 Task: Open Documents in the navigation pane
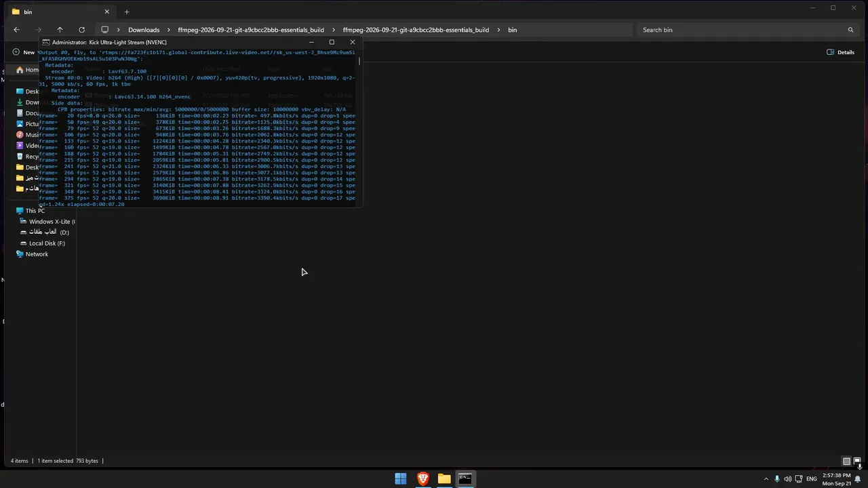coord(27,113)
